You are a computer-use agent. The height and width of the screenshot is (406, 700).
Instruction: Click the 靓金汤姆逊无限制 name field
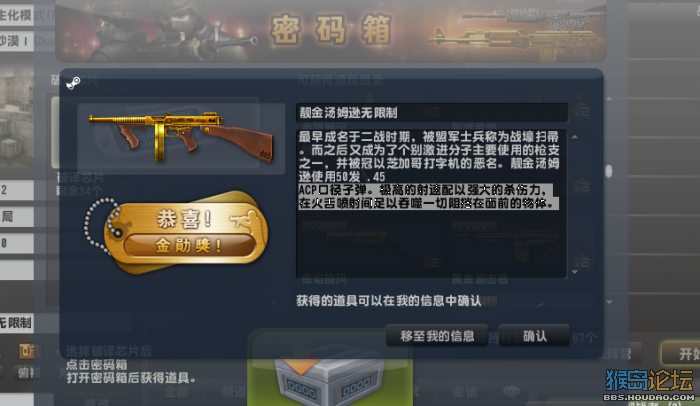coord(432,113)
